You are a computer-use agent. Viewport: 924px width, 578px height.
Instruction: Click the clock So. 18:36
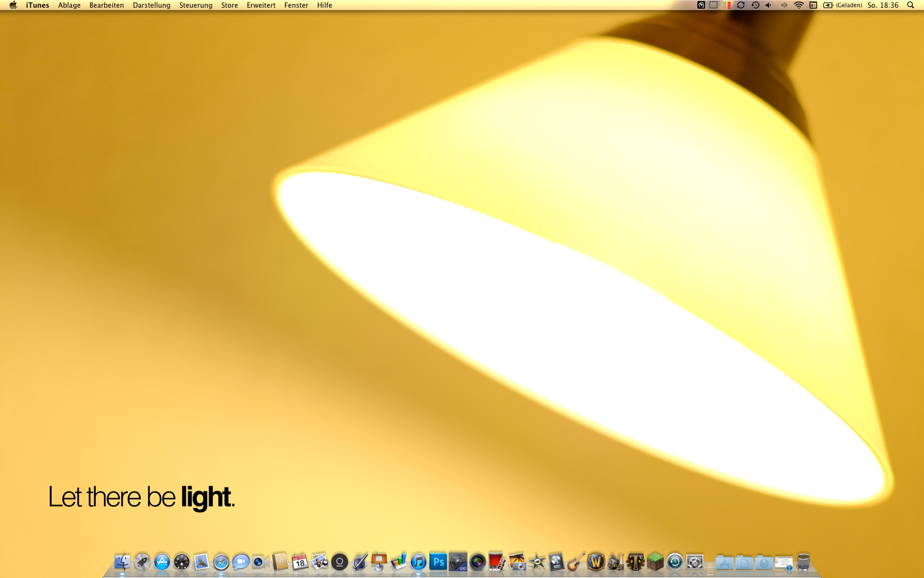[883, 5]
